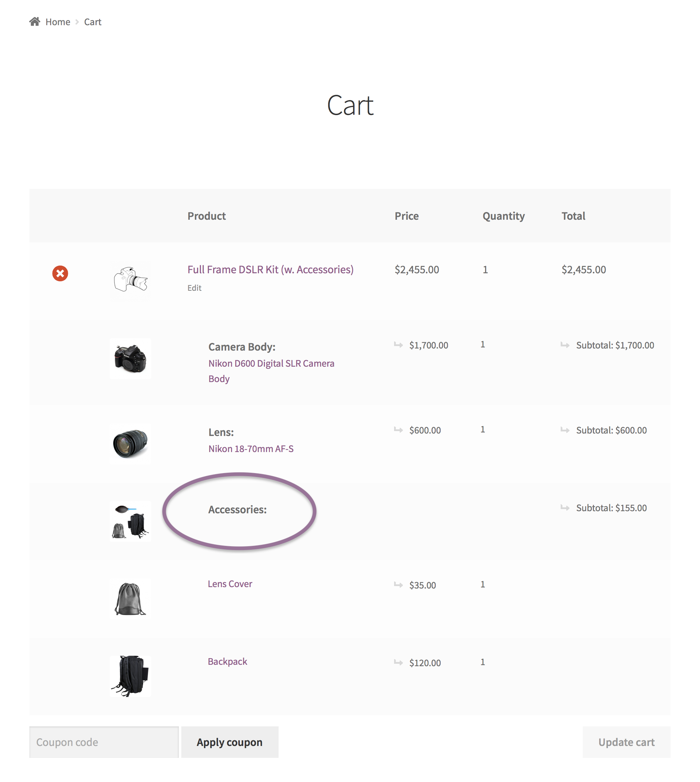
Task: Open the Lens Cover product link
Action: 230,584
